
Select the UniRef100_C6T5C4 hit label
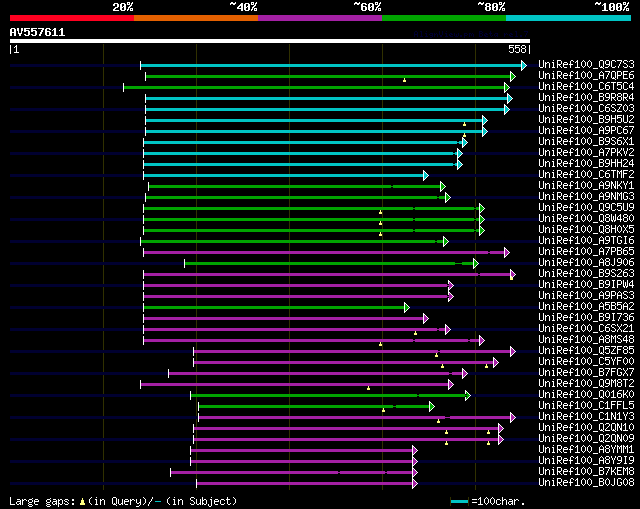click(x=586, y=87)
